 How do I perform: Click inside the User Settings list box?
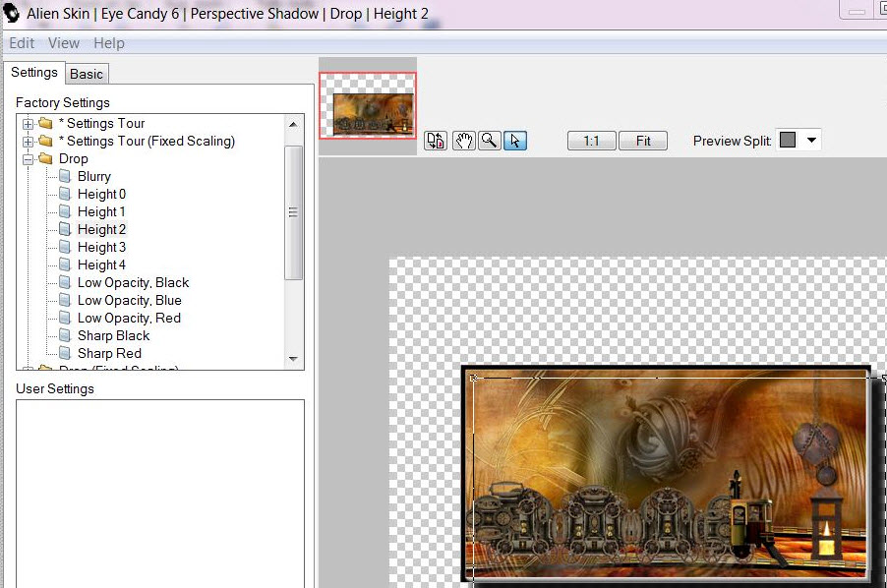(x=160, y=494)
